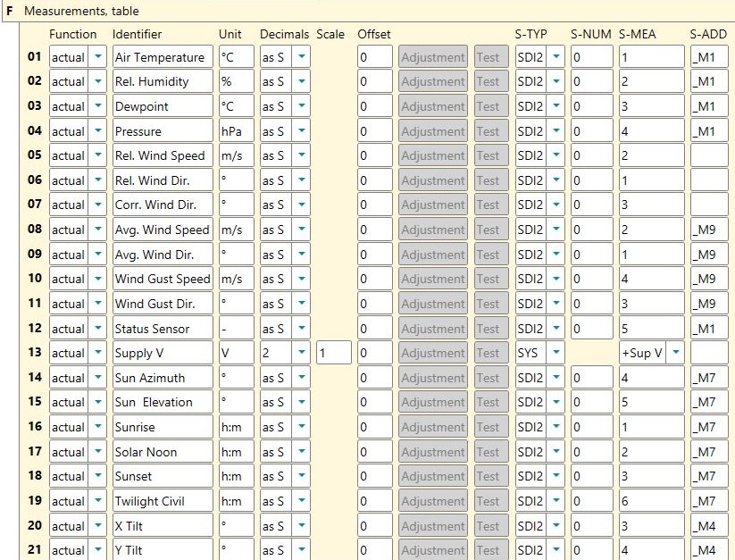This screenshot has height=560, width=735.
Task: Click Unit field showing hPa
Action: (236, 131)
